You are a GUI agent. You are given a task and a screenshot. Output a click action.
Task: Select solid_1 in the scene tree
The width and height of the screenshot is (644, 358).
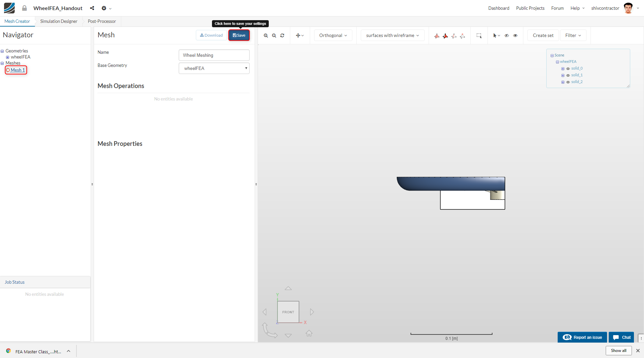point(577,75)
